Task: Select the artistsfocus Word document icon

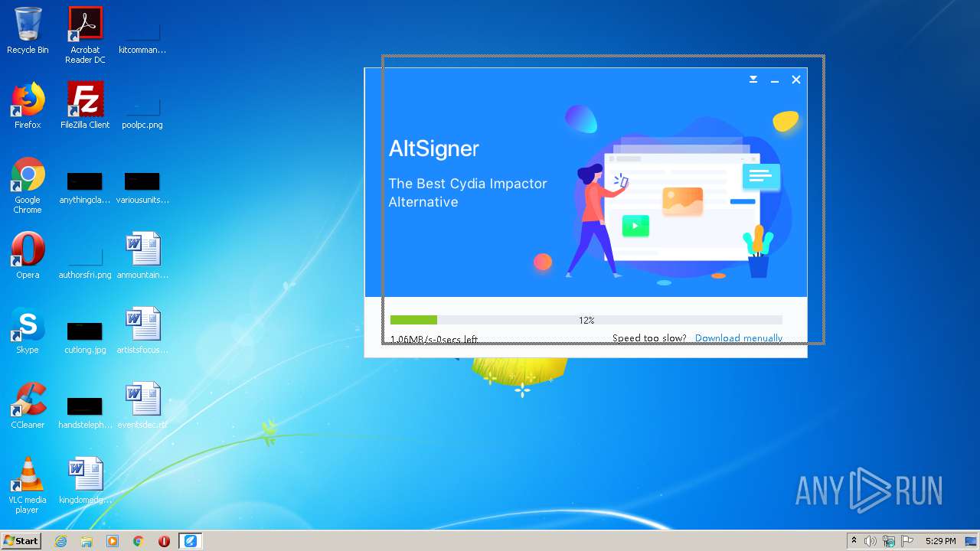Action: coord(142,331)
